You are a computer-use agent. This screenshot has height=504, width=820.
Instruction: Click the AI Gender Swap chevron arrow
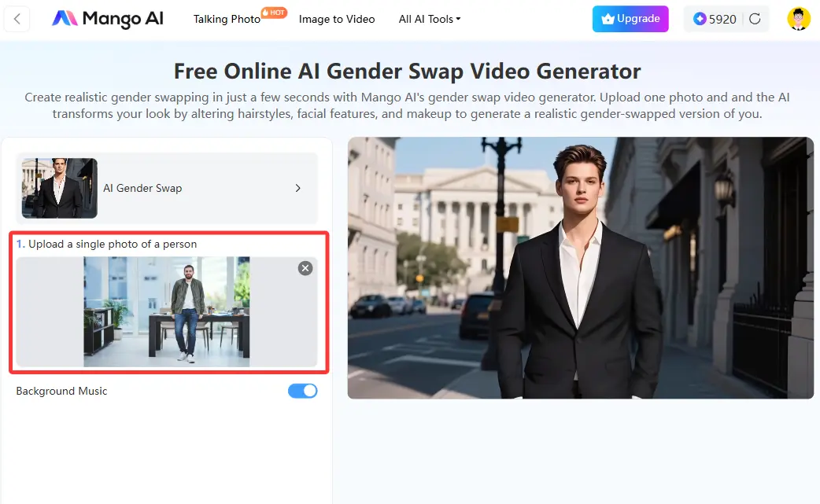297,189
